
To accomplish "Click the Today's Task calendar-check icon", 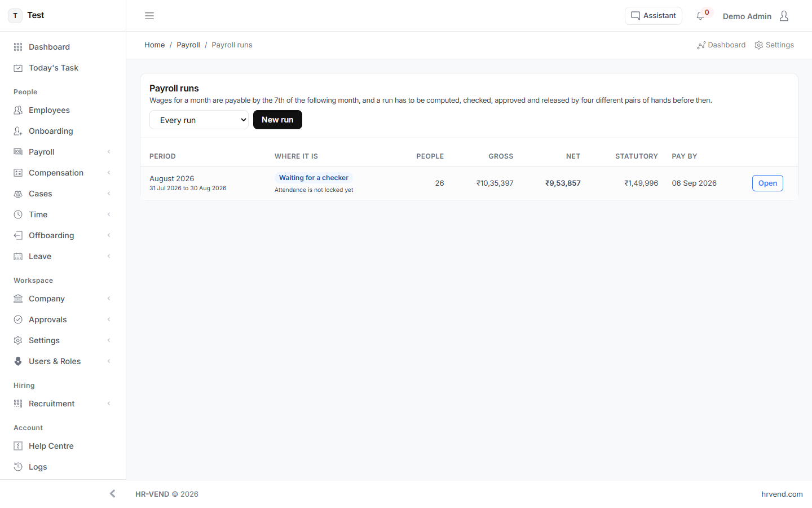I will [18, 68].
